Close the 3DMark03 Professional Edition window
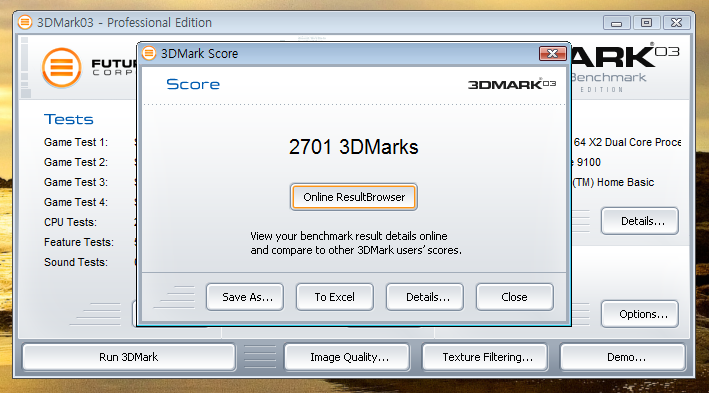Viewport: 709px width, 393px height. coord(676,23)
